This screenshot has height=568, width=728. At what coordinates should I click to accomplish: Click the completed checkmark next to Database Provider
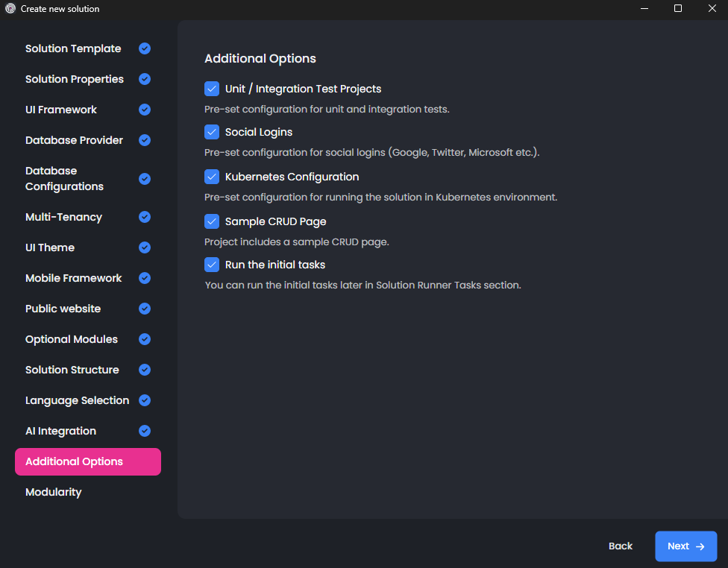pyautogui.click(x=145, y=140)
